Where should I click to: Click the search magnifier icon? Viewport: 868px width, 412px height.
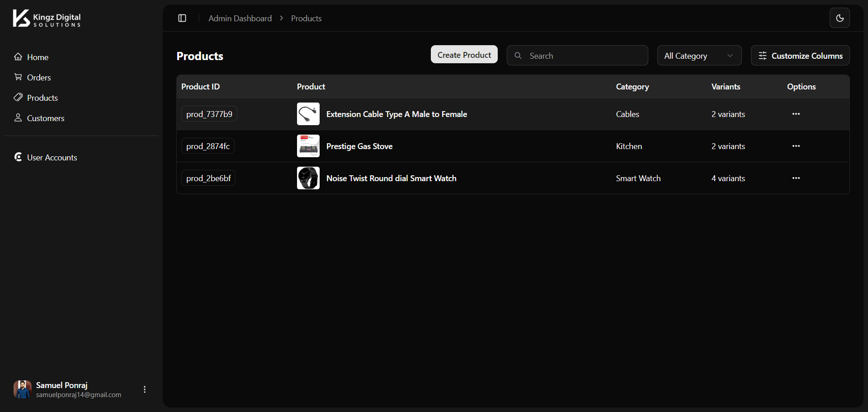tap(518, 56)
